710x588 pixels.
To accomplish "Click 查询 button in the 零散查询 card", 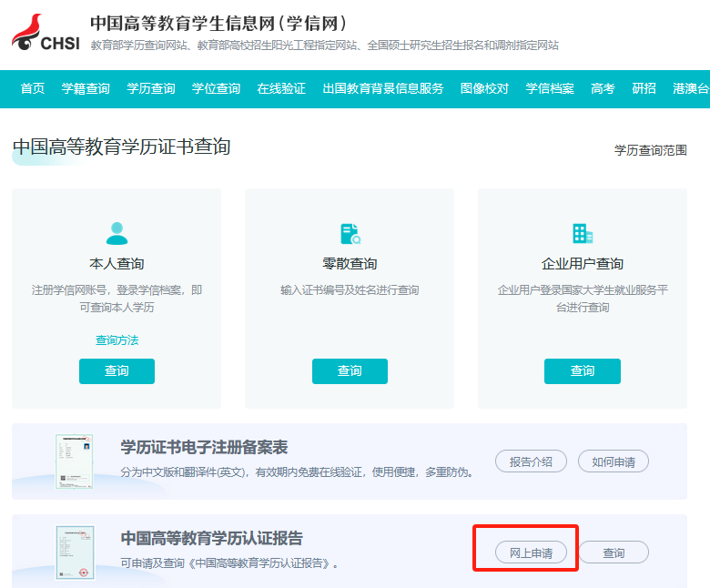I will point(350,371).
